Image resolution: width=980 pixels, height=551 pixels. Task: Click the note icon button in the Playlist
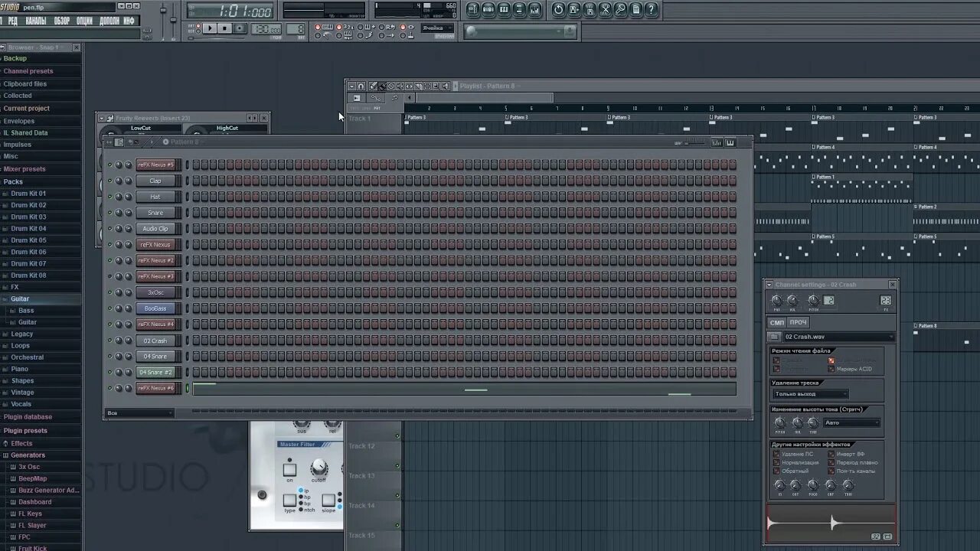tap(394, 98)
